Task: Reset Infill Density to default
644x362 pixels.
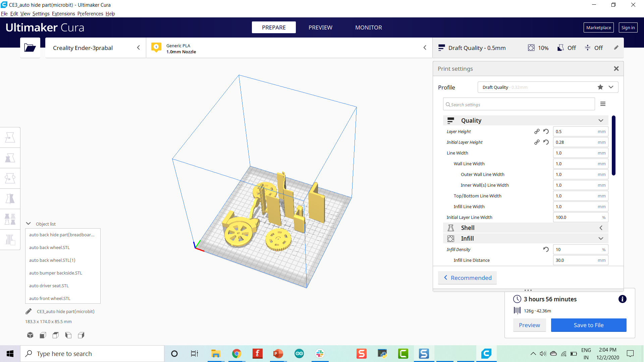Action: (x=546, y=249)
